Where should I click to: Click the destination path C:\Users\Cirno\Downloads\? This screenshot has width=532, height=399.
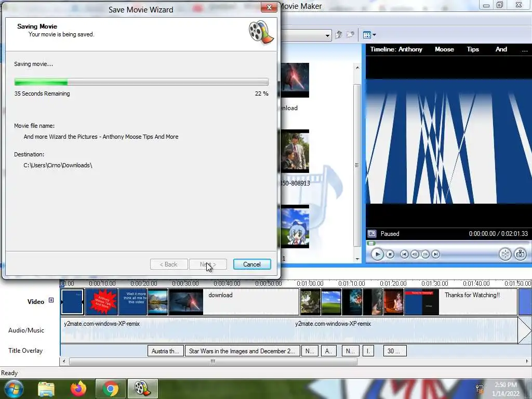(58, 165)
